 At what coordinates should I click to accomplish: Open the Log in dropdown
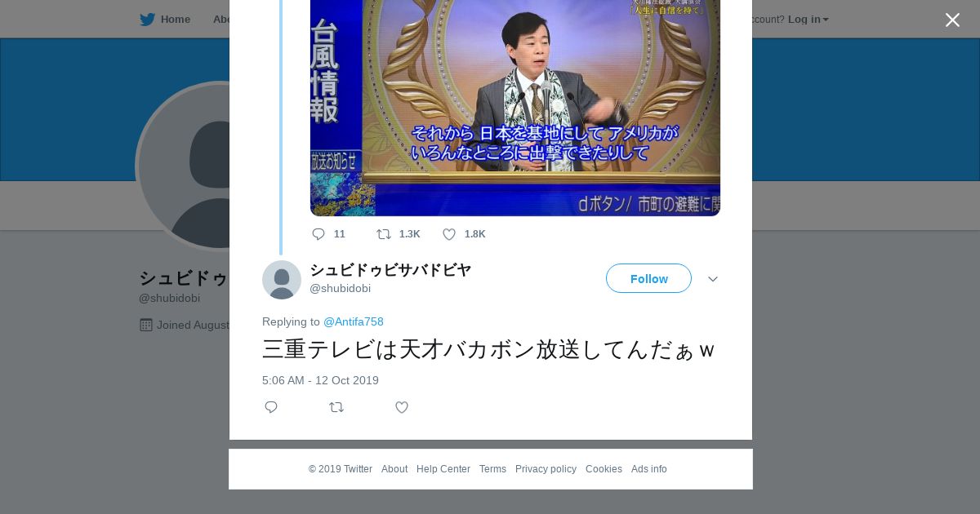[x=808, y=20]
